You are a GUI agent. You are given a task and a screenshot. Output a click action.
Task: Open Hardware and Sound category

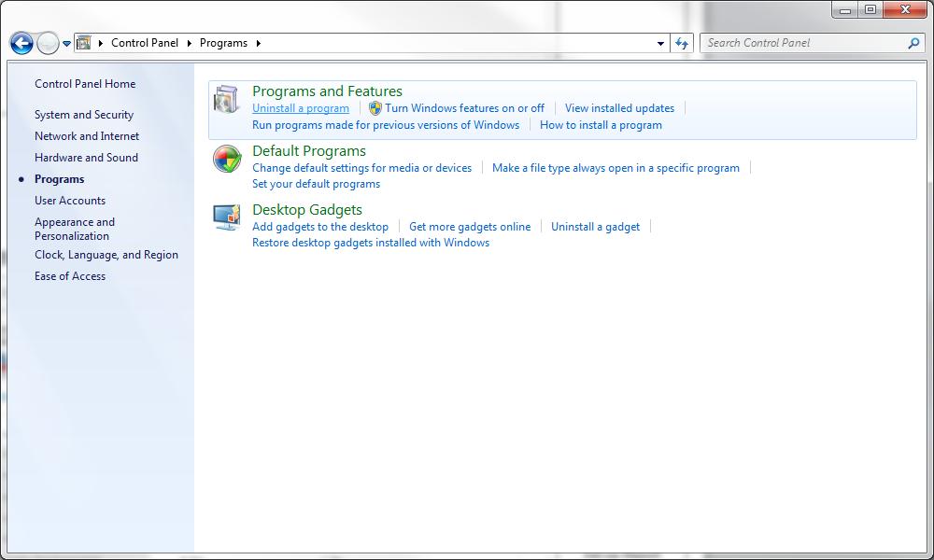point(86,158)
